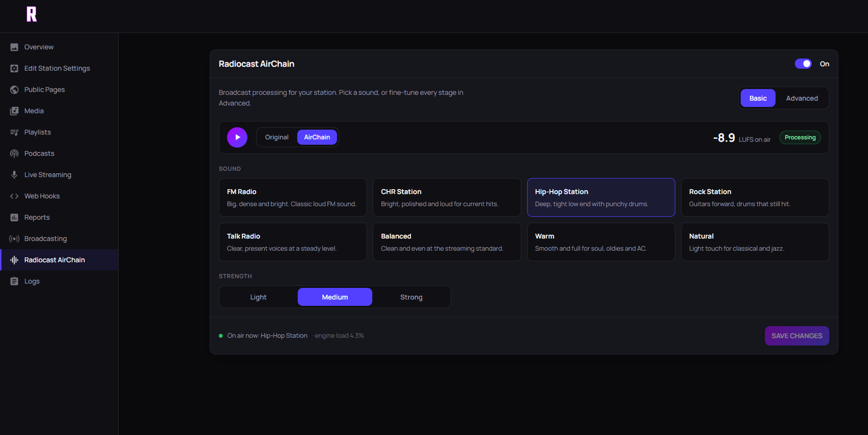Select the Hip-Hop Station sound preset

tap(601, 197)
